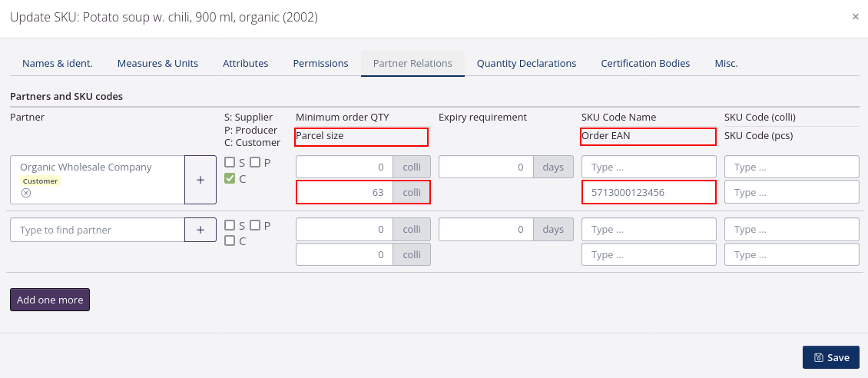Click the parcel size field showing 63
This screenshot has height=378, width=868.
coord(345,193)
